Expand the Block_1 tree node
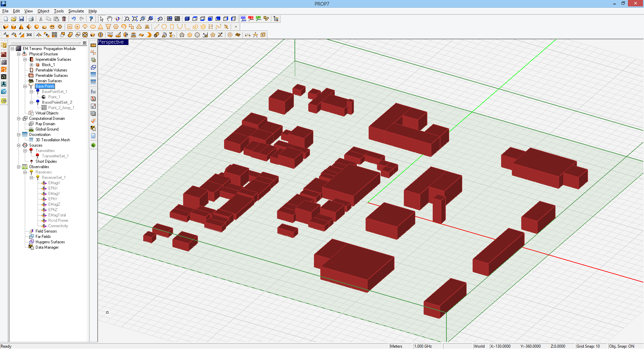This screenshot has height=349, width=644. tap(32, 65)
